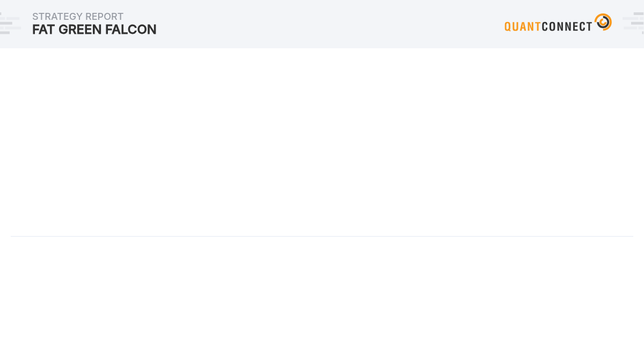
Task: Click the FAT GREEN FALCON title
Action: pyautogui.click(x=94, y=30)
